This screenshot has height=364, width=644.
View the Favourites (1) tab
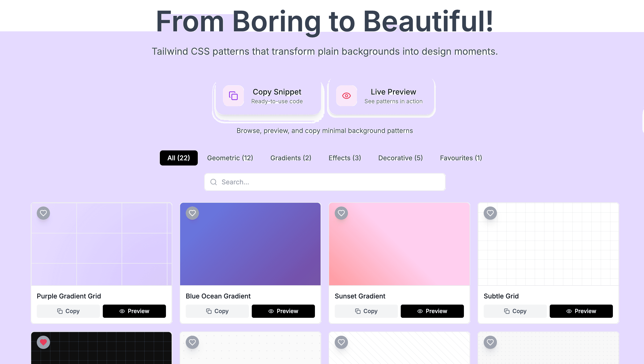click(x=461, y=158)
